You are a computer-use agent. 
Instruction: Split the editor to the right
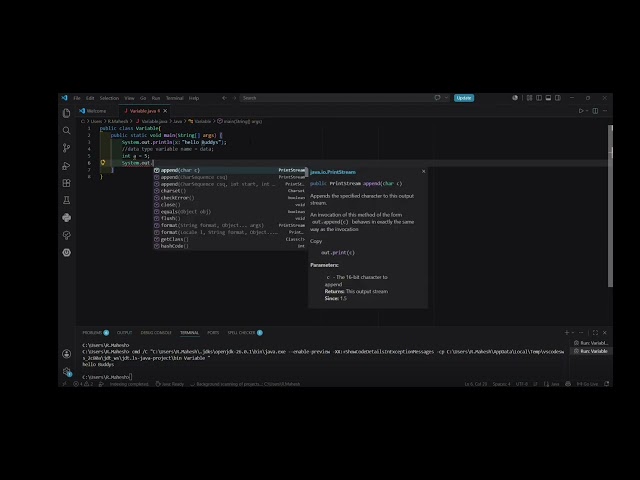click(596, 111)
